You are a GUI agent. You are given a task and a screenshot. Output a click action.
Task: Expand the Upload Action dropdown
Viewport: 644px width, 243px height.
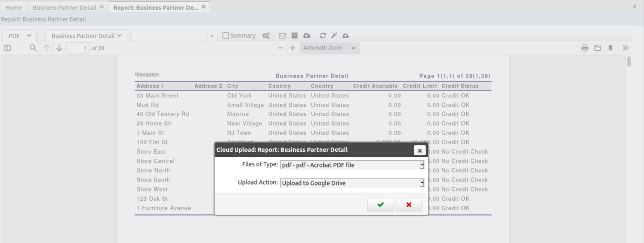tap(352, 183)
